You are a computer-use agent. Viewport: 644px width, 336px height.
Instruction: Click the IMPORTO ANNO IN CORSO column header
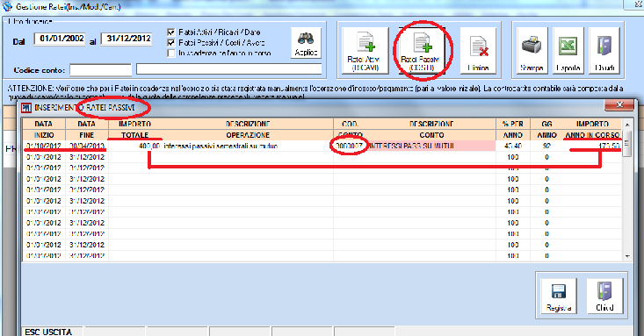[x=593, y=129]
